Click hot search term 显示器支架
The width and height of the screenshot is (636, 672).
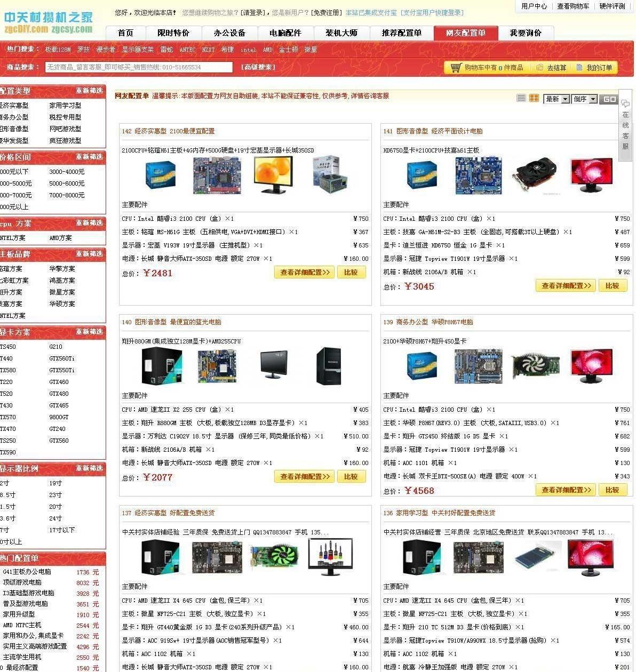[x=138, y=50]
